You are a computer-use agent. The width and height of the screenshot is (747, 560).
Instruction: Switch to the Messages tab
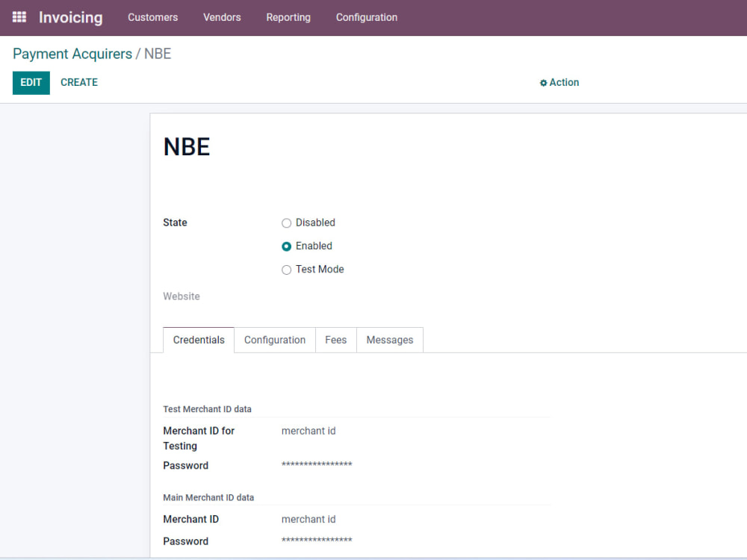[390, 340]
